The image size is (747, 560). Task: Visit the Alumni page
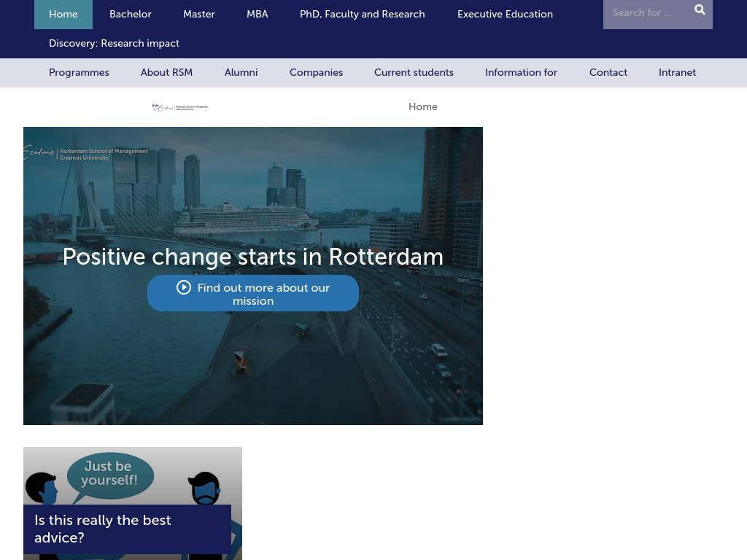point(241,73)
